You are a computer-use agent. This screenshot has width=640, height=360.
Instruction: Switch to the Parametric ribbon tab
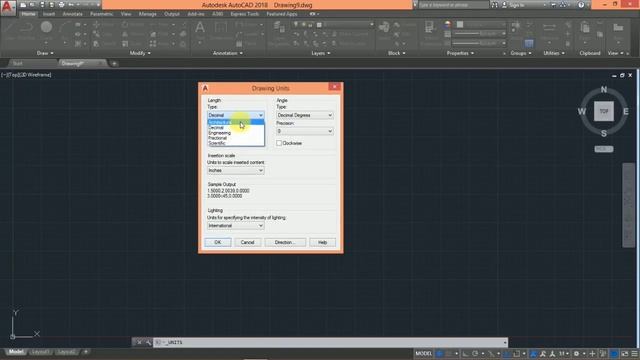(x=102, y=14)
